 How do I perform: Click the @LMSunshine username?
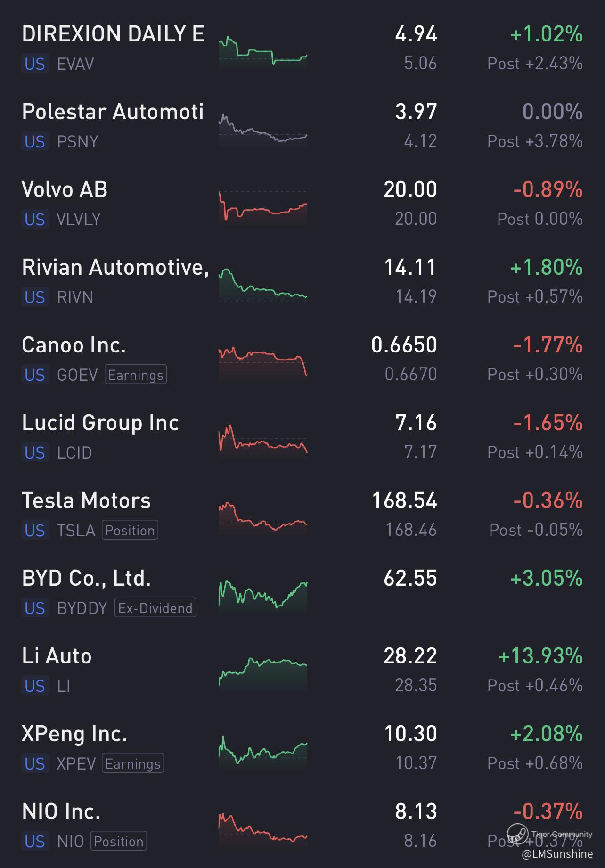557,853
